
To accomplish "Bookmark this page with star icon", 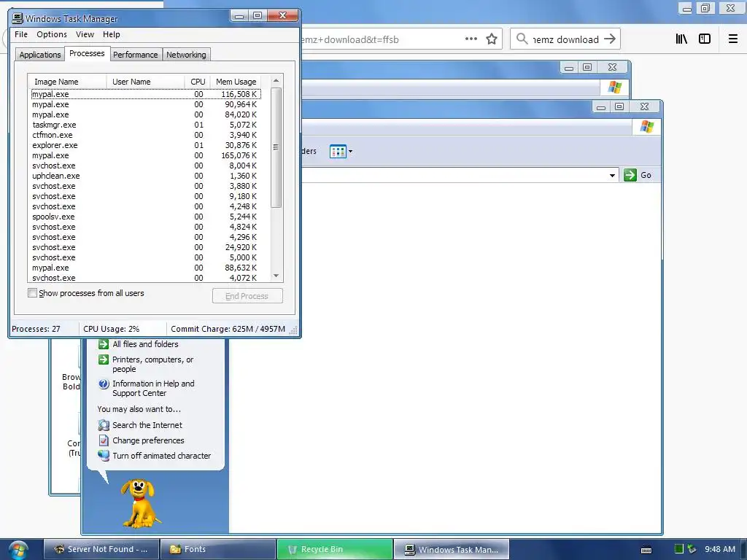I will (x=492, y=39).
